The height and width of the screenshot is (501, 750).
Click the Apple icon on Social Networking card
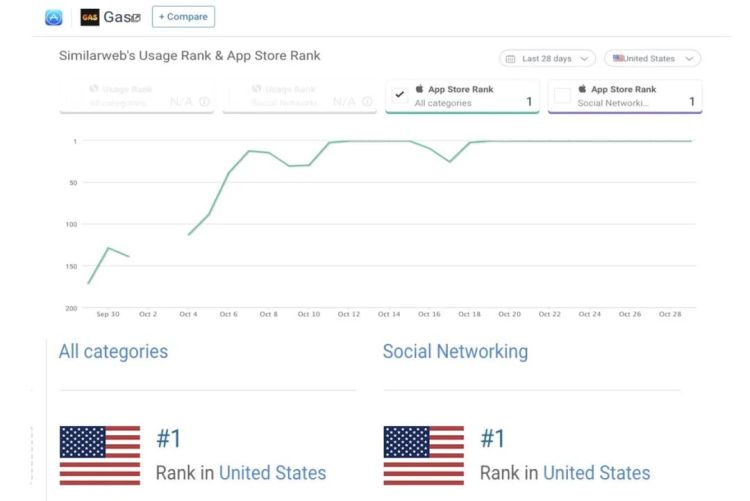pos(582,89)
